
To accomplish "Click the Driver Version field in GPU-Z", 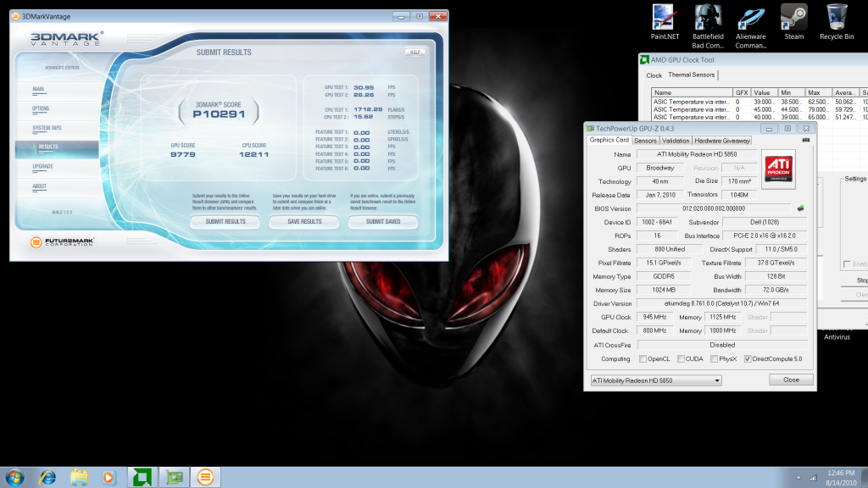I will (x=722, y=304).
